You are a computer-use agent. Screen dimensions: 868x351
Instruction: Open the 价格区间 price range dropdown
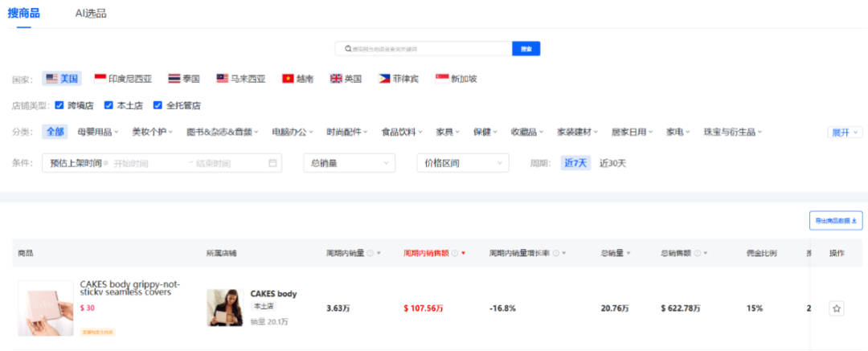click(462, 163)
